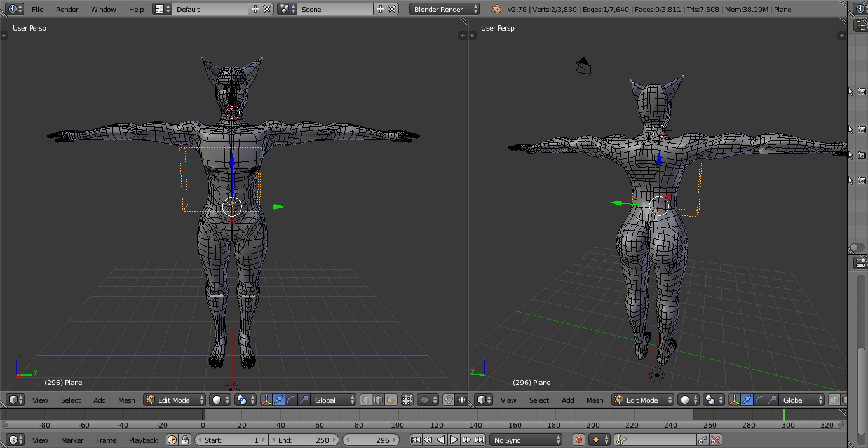Click the timeline ruler at frame 100
Viewport: 868px width, 448px height.
coord(397,425)
